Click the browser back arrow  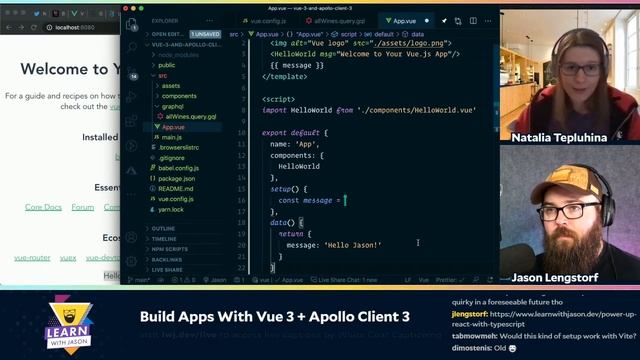pyautogui.click(x=9, y=27)
